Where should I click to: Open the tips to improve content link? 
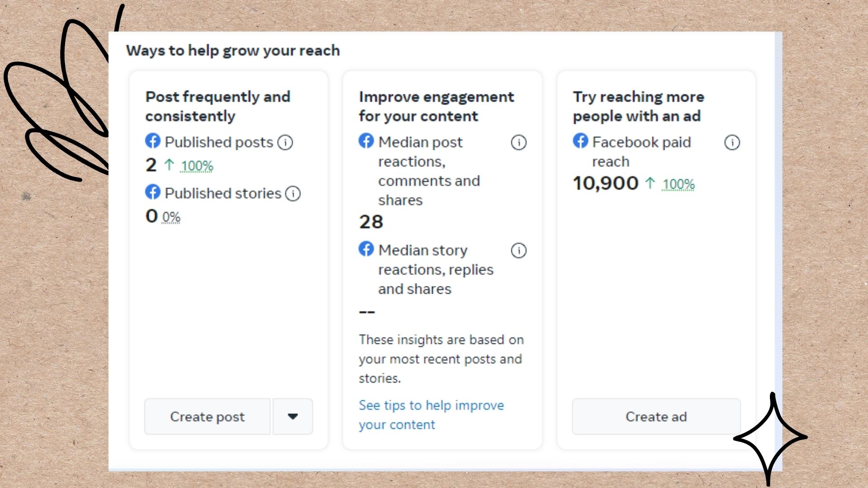(x=431, y=415)
